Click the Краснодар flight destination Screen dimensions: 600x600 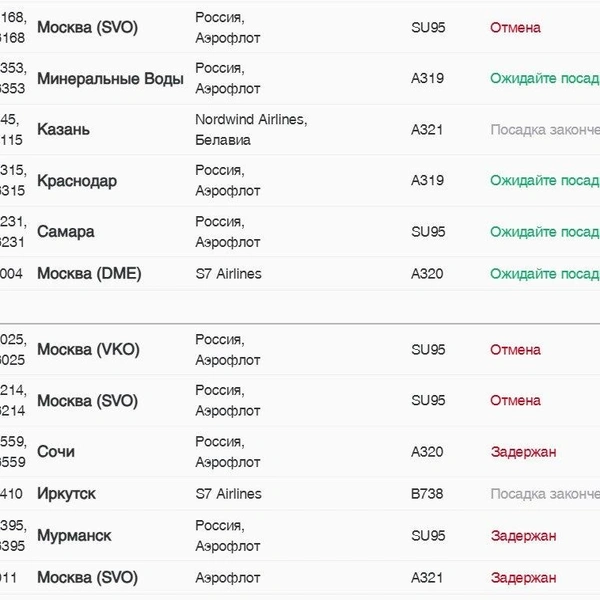coord(77,181)
